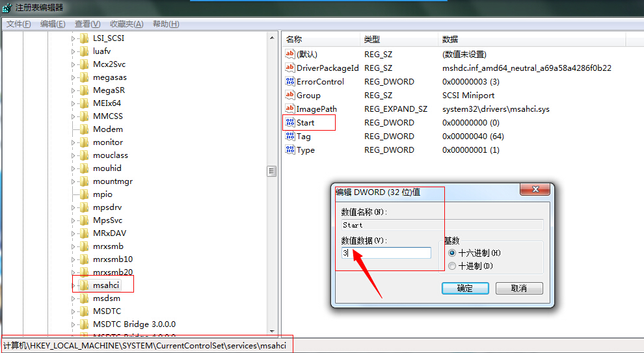Expand the LSI_SCSI tree node
This screenshot has width=644, height=353.
click(74, 38)
